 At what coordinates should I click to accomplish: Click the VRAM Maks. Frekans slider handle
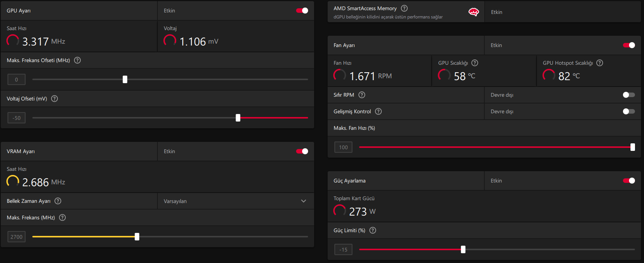tap(137, 237)
